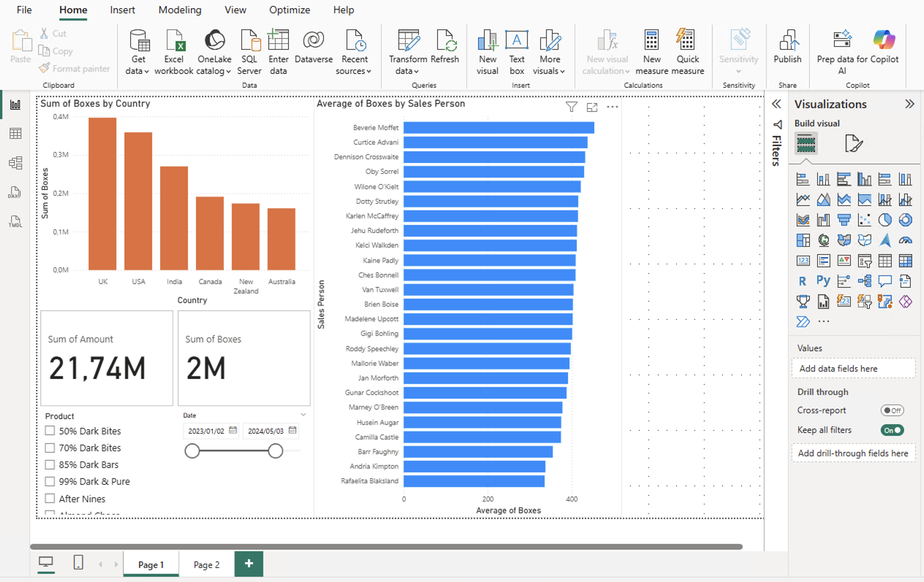Screen dimensions: 924x582
Task: Switch to Page 2 tab
Action: (207, 564)
